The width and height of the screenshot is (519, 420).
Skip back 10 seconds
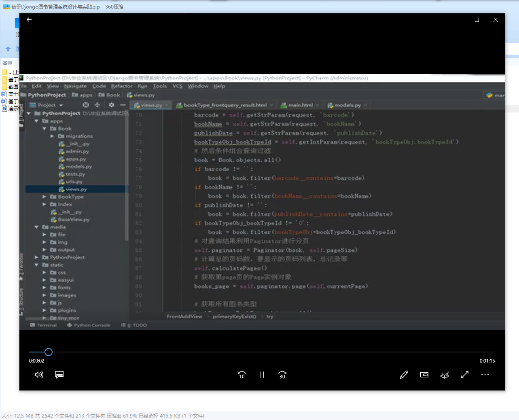[x=242, y=375]
